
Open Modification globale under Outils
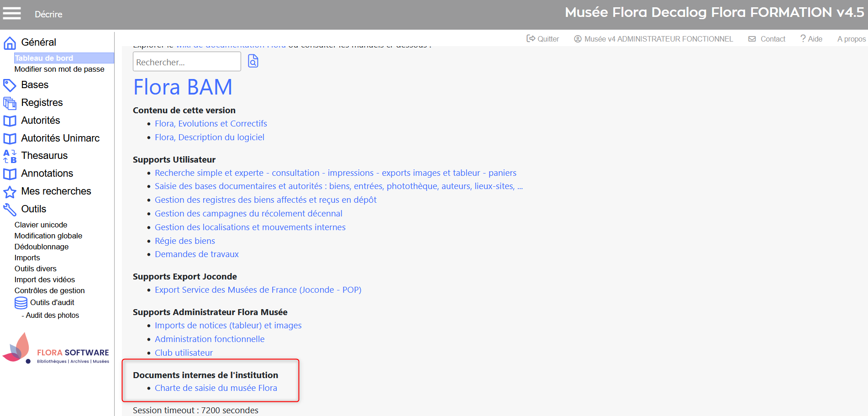tap(48, 236)
